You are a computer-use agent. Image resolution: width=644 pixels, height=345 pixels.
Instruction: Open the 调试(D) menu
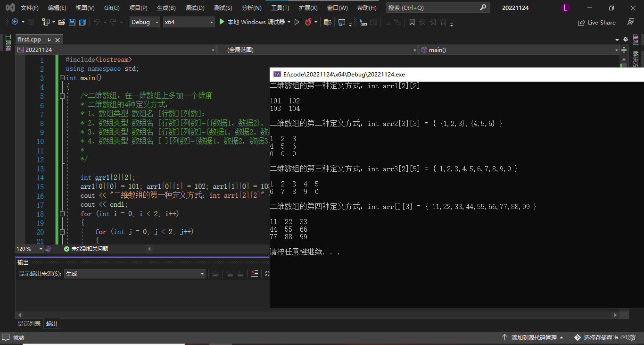click(x=195, y=8)
